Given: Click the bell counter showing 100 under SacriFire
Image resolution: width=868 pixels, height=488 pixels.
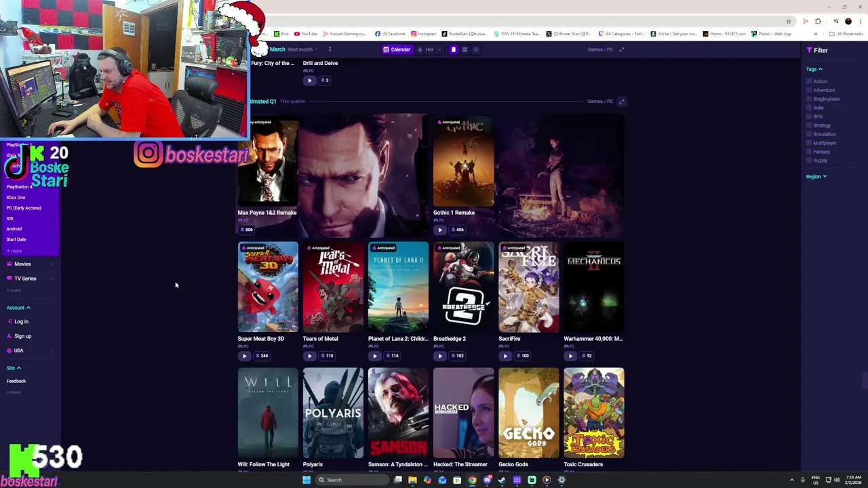Looking at the screenshot, I should [x=523, y=356].
